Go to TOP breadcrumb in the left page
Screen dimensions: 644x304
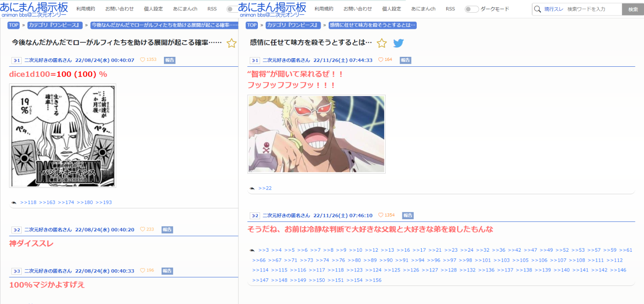pos(13,25)
